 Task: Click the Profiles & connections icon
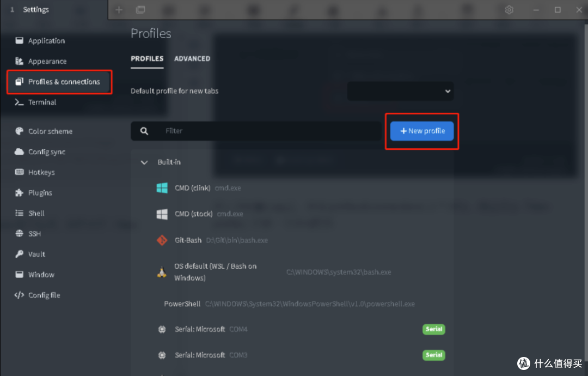pyautogui.click(x=19, y=81)
